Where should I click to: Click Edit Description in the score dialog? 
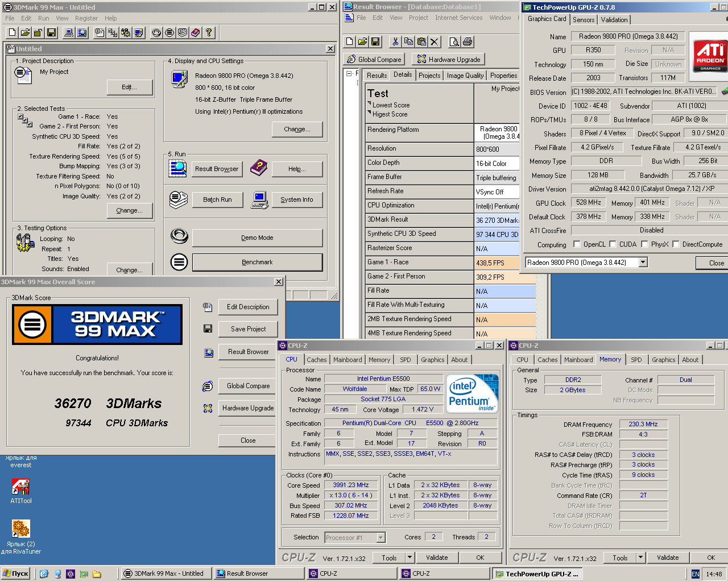click(248, 307)
